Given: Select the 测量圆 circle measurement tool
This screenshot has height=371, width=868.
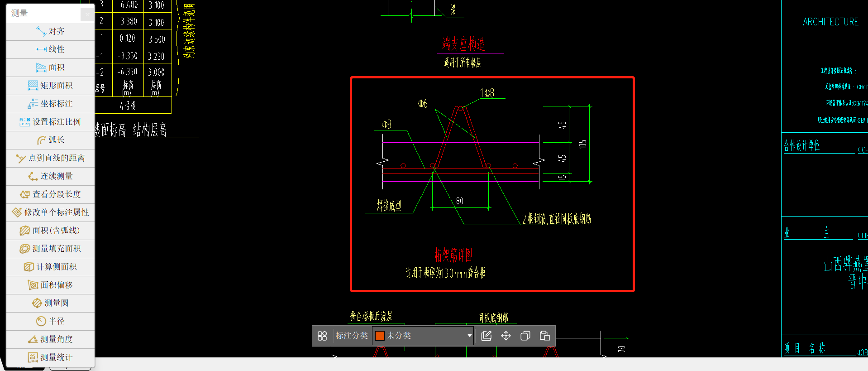Looking at the screenshot, I should 50,303.
